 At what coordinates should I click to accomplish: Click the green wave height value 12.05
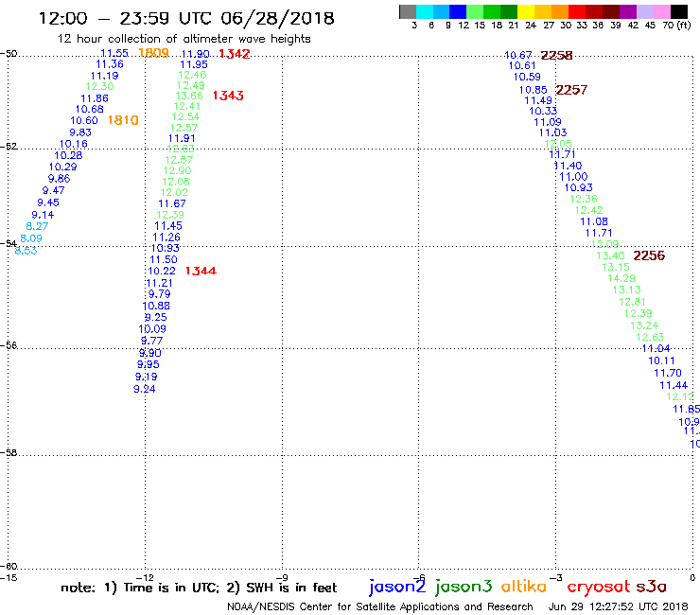558,144
